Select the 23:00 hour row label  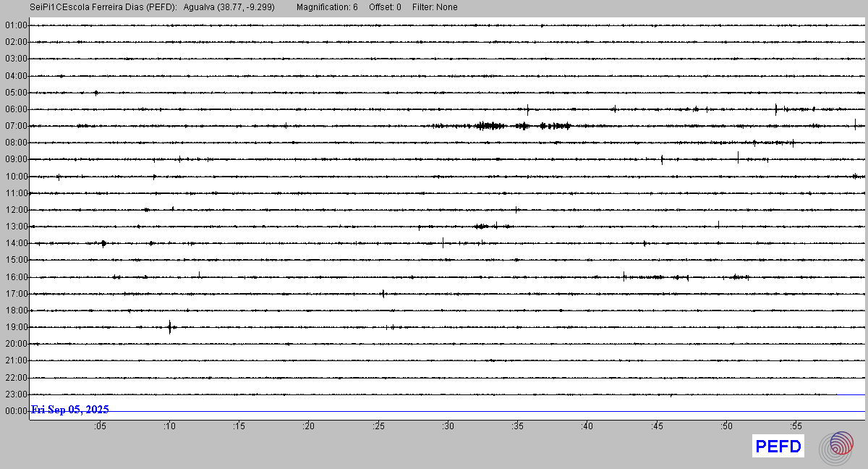tap(16, 394)
